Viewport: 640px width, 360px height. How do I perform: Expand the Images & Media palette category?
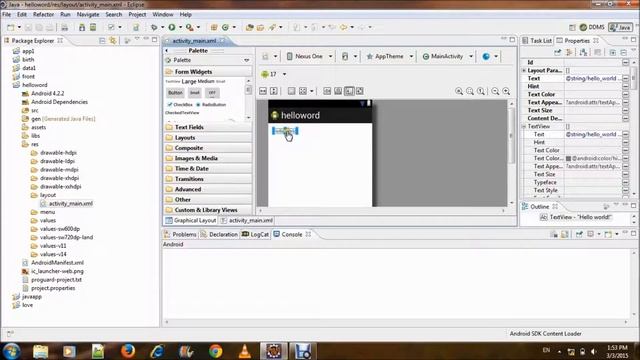pyautogui.click(x=208, y=158)
